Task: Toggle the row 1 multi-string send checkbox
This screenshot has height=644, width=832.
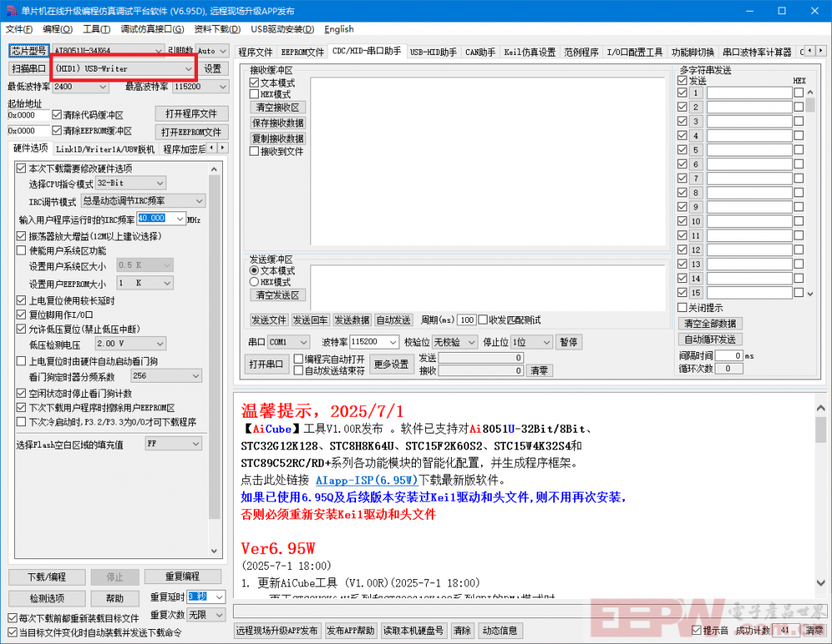Action: click(x=682, y=93)
